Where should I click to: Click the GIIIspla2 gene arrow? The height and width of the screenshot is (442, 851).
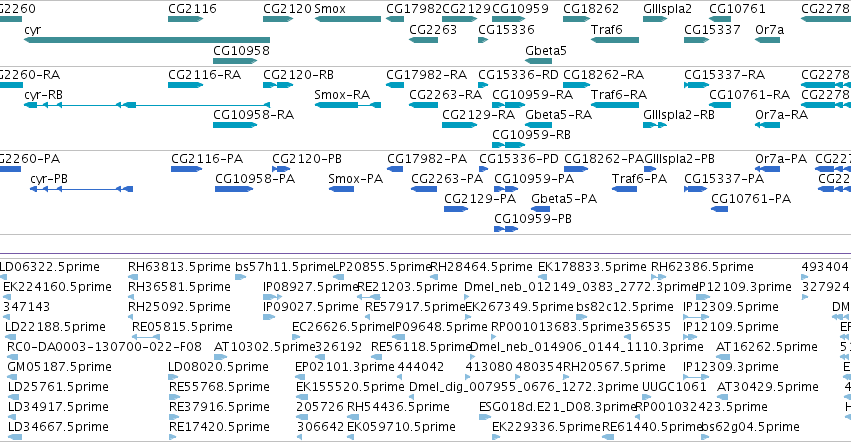[x=655, y=19]
